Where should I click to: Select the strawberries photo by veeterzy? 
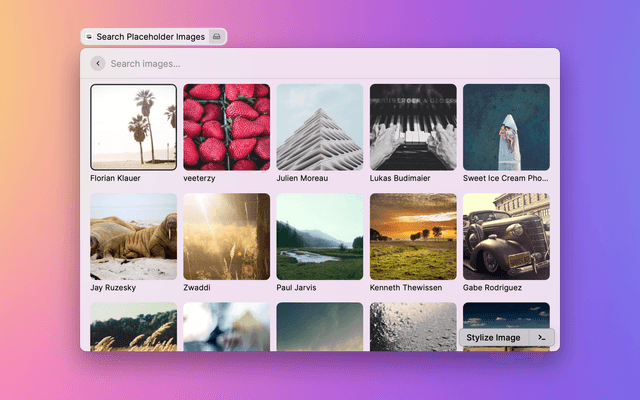[x=226, y=127]
